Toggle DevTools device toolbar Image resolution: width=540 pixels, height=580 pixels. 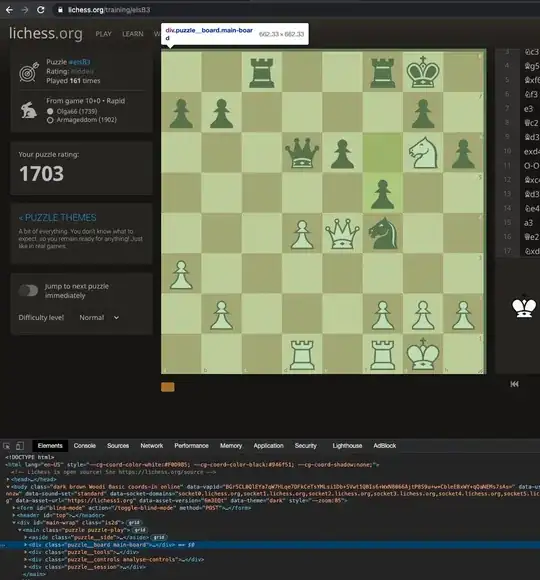coord(20,446)
